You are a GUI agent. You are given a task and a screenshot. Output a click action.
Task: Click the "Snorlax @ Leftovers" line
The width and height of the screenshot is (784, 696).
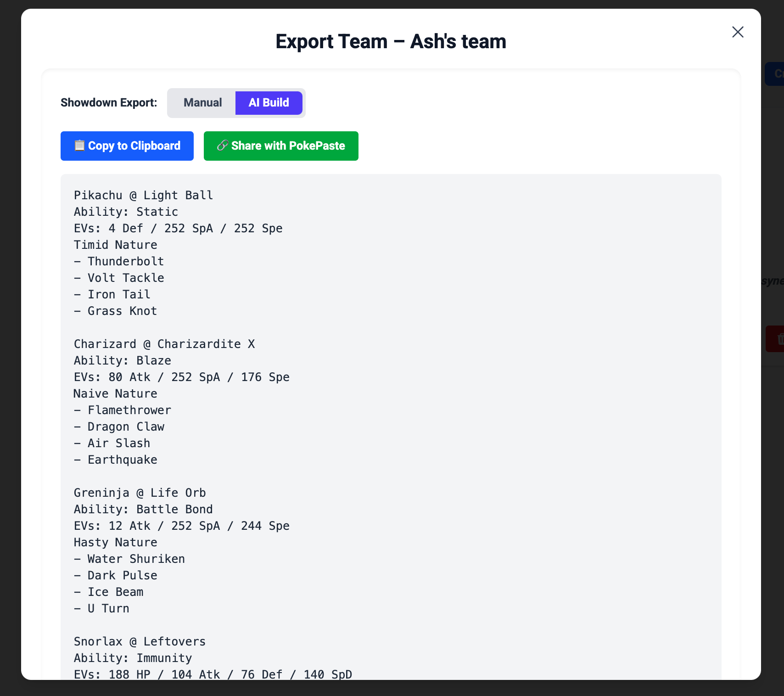140,642
